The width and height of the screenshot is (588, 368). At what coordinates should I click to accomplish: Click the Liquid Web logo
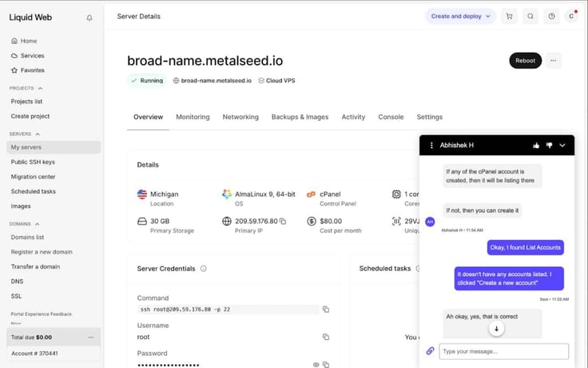30,18
